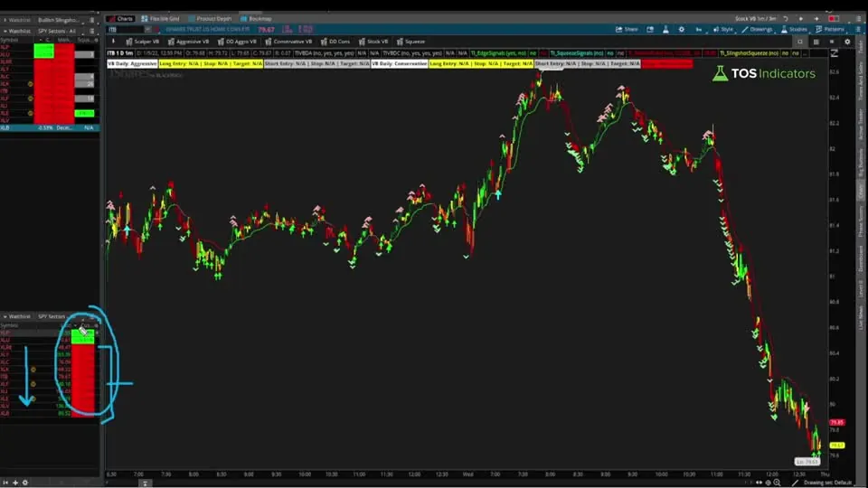The height and width of the screenshot is (488, 868).
Task: Open the Drawing set: Default selector
Action: [x=827, y=483]
